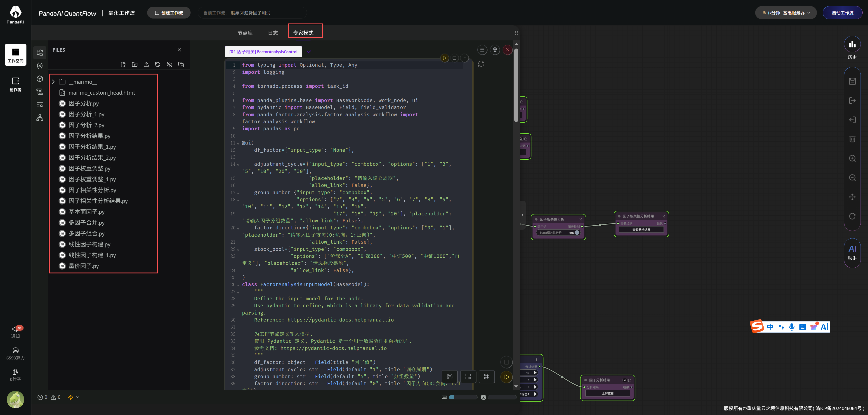Close the editor with red X button
Viewport: 868px width, 415px height.
[508, 50]
